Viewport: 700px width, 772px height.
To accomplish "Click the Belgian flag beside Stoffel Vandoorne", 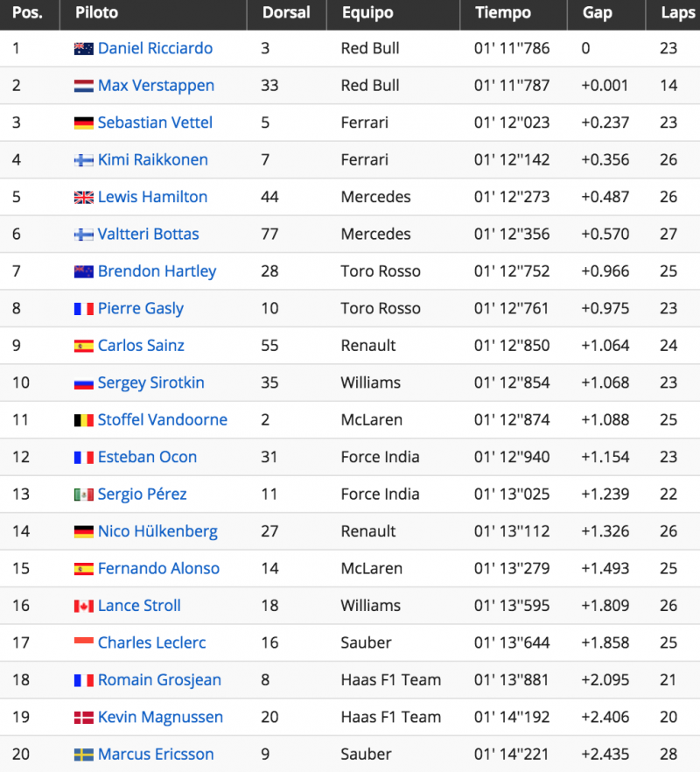I will click(x=84, y=420).
